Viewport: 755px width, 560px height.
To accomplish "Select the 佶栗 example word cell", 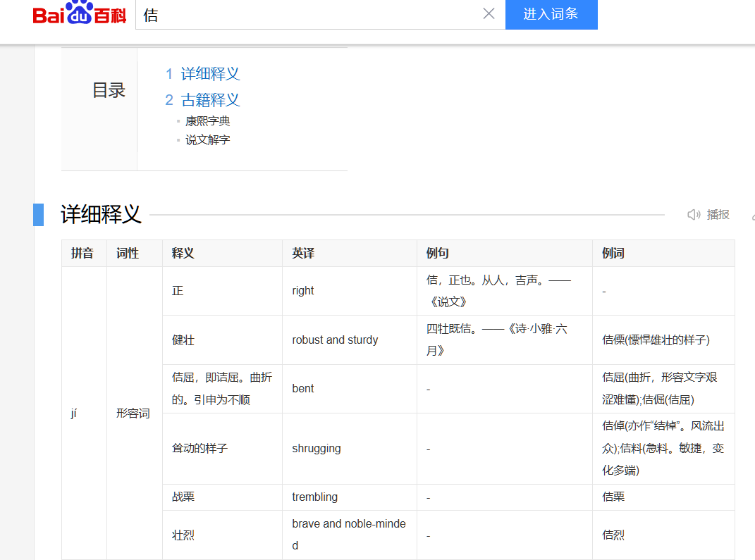I will 663,497.
